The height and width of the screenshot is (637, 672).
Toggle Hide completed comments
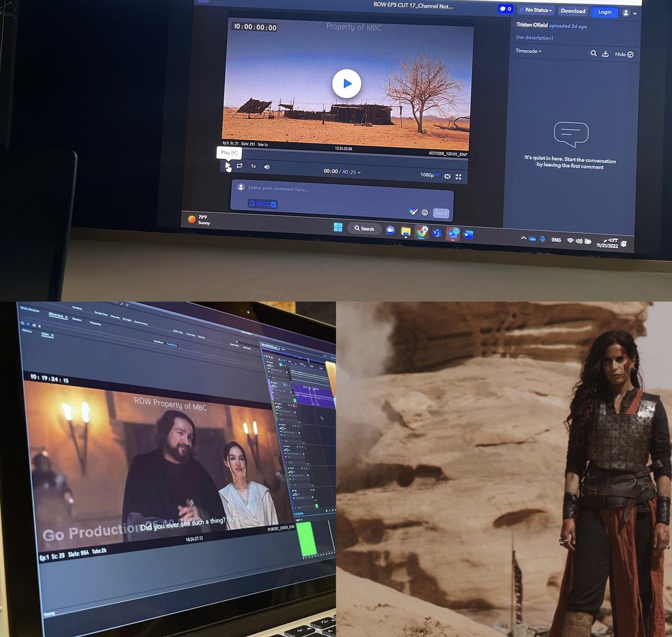tap(624, 54)
